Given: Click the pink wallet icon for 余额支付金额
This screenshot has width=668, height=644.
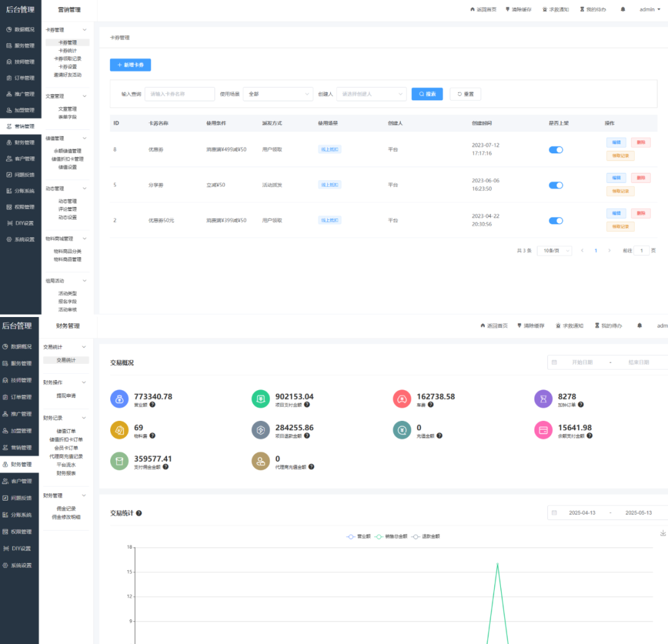Looking at the screenshot, I should click(x=542, y=430).
